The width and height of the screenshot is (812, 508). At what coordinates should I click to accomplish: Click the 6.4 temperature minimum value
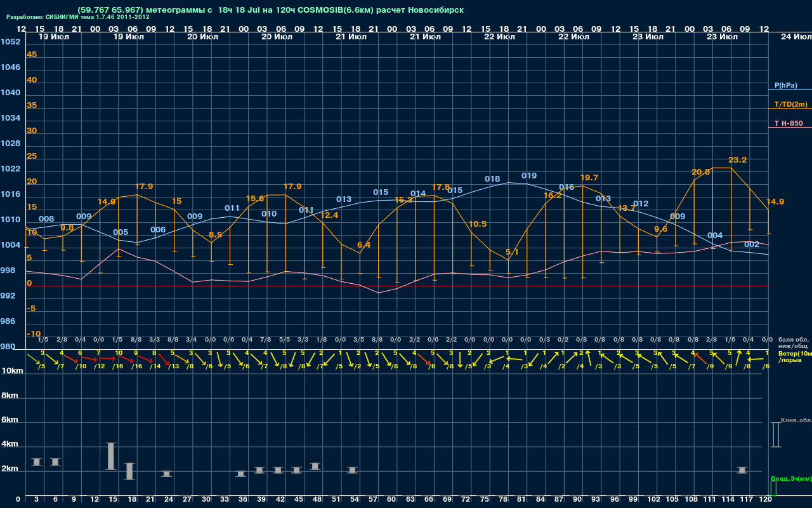pos(364,245)
